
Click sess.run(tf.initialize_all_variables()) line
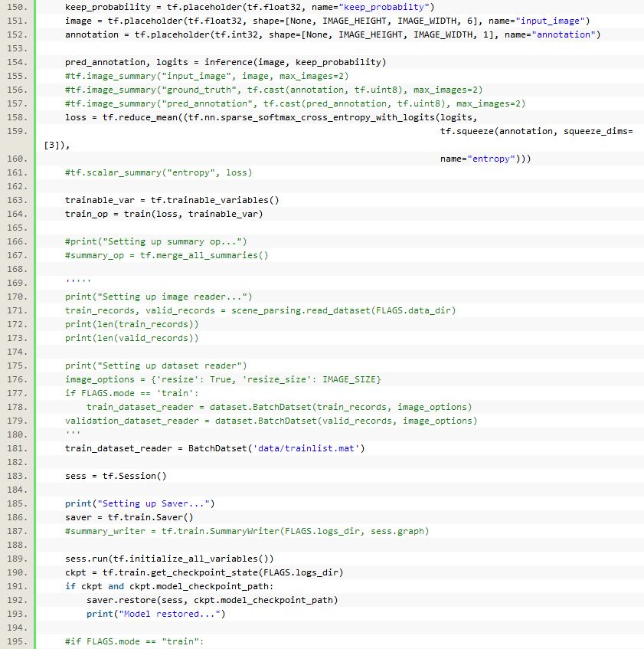(x=169, y=559)
